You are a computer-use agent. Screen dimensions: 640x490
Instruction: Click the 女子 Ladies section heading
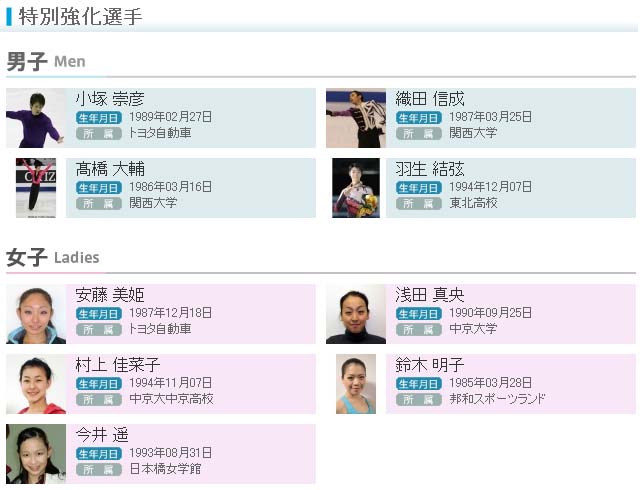click(52, 258)
